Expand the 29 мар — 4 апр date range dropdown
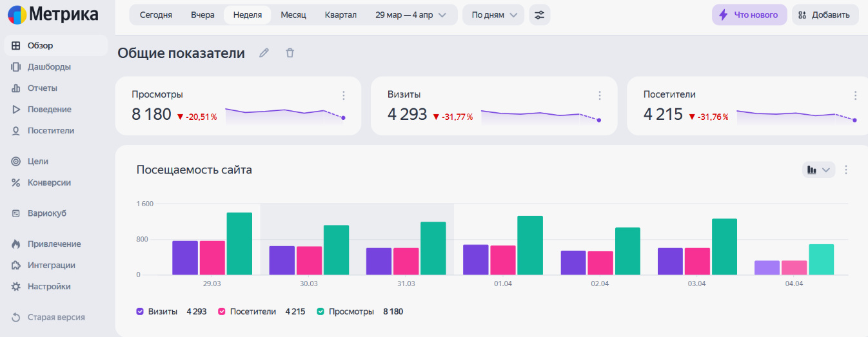 411,15
